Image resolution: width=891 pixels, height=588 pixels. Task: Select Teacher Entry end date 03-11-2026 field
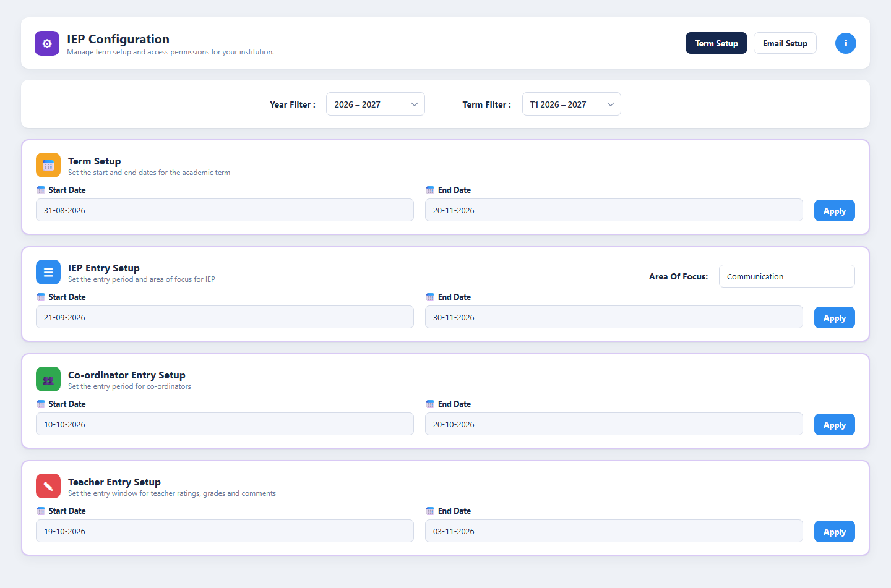point(614,531)
